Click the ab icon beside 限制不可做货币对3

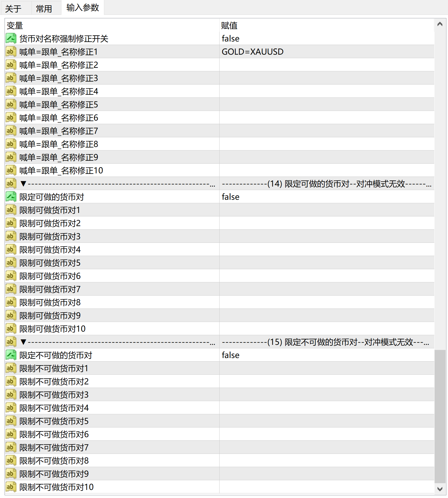(11, 395)
